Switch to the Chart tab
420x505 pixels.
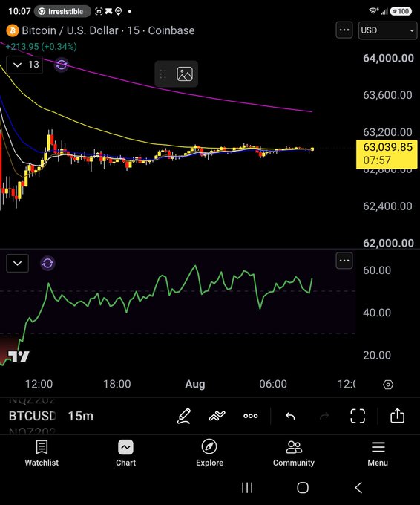(x=126, y=454)
